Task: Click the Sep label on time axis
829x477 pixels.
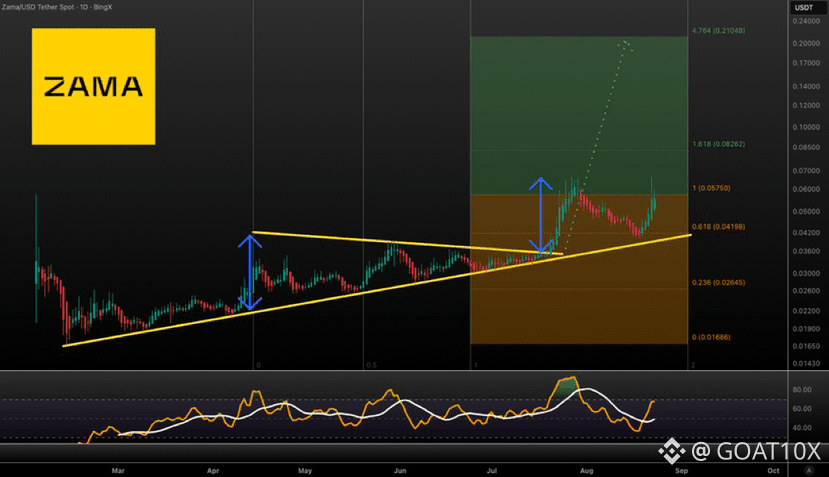Action: pos(681,471)
